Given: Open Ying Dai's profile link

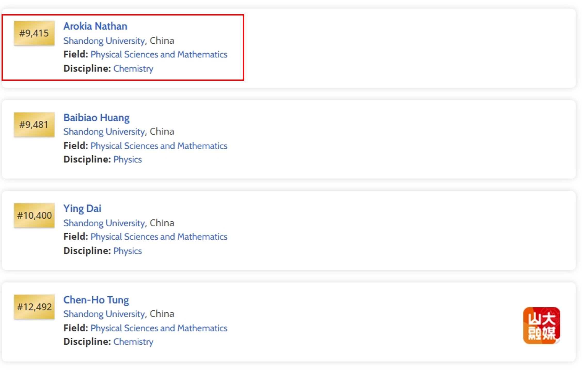Looking at the screenshot, I should (x=82, y=209).
